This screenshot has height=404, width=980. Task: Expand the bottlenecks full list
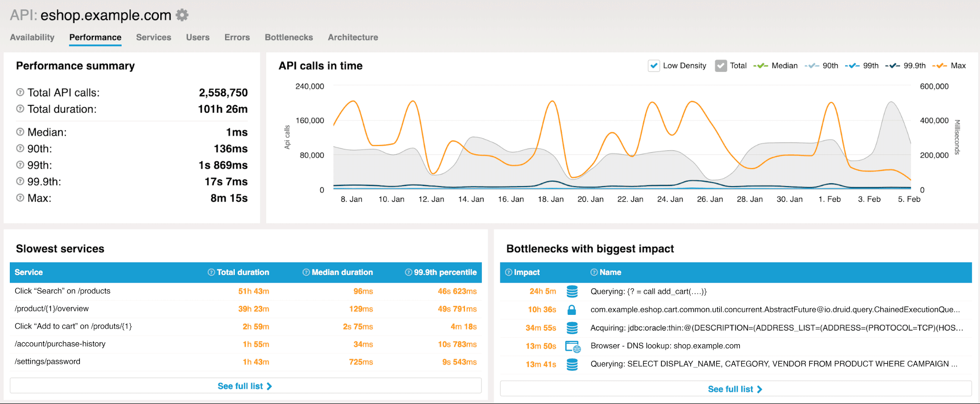(735, 389)
